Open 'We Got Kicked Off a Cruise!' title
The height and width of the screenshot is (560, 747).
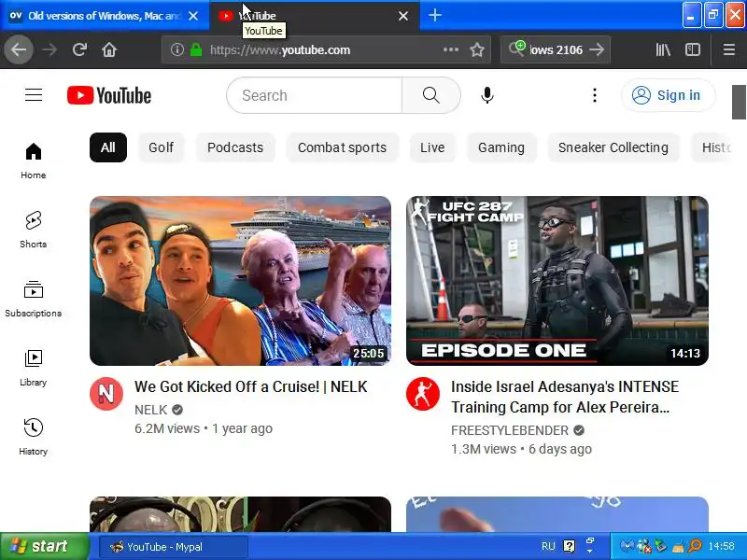coord(250,386)
